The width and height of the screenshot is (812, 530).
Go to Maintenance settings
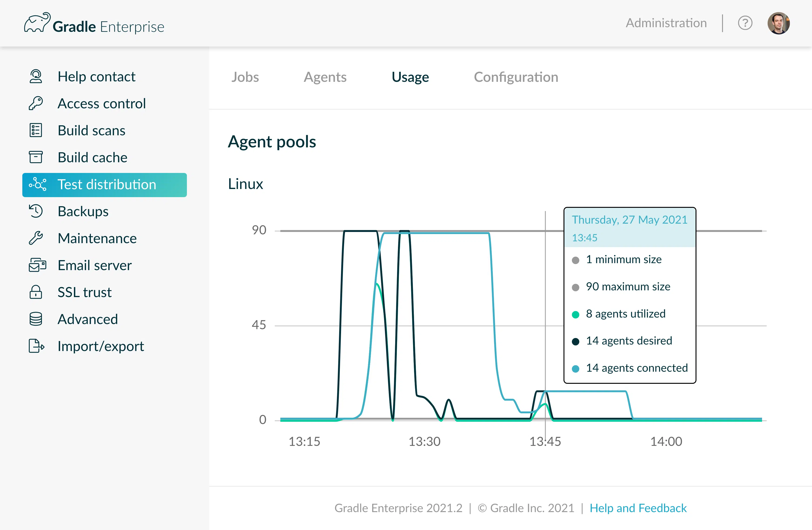pos(104,238)
